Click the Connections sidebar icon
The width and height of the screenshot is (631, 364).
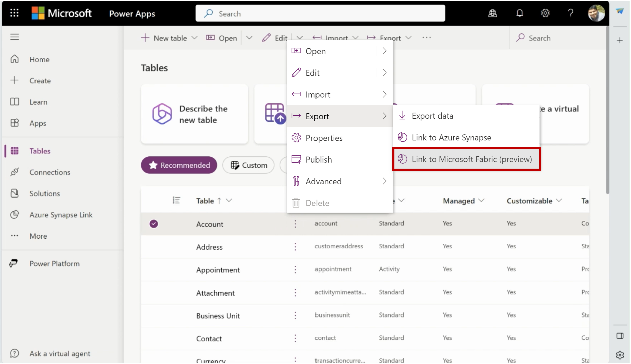tap(14, 172)
